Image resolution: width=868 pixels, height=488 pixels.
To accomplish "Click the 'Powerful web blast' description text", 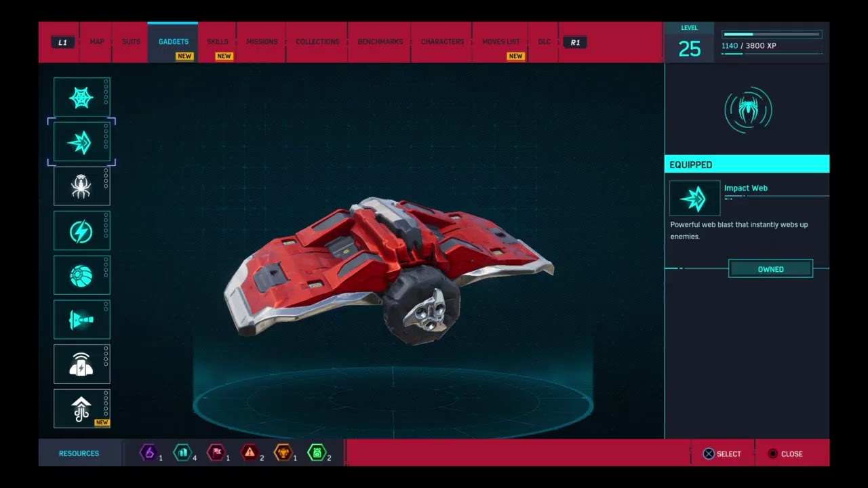I will pos(739,230).
